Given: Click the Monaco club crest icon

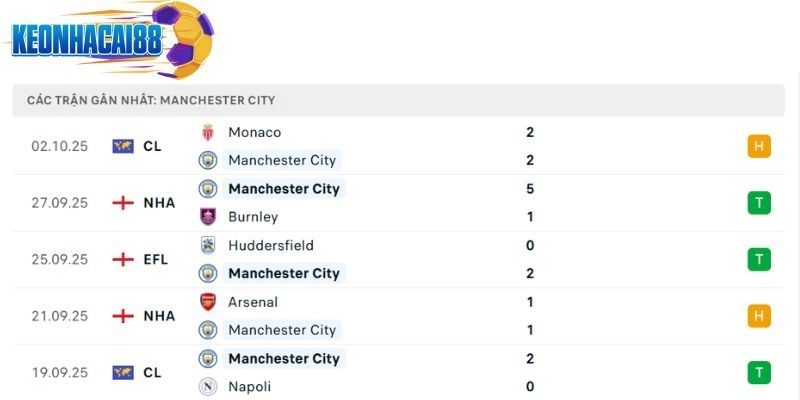Looking at the screenshot, I should [208, 132].
